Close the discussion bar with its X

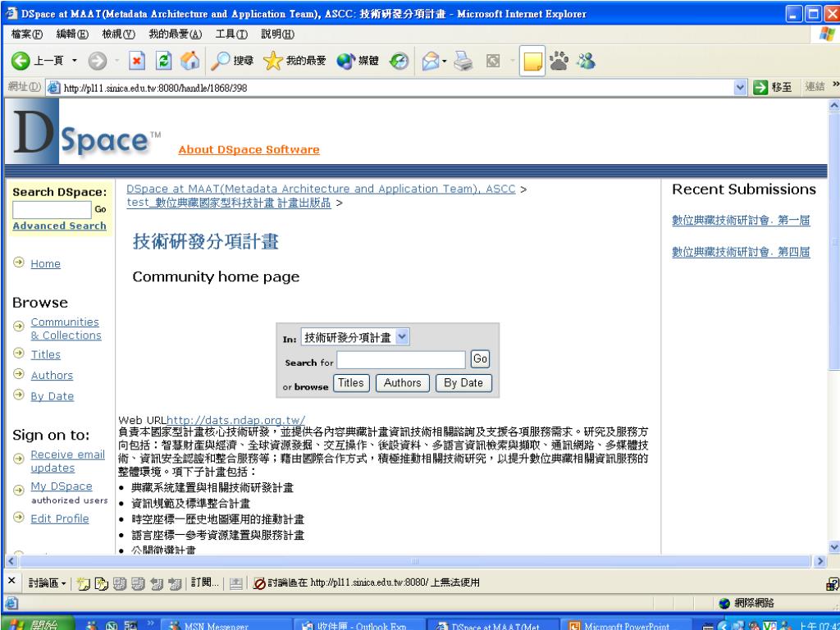(x=11, y=582)
